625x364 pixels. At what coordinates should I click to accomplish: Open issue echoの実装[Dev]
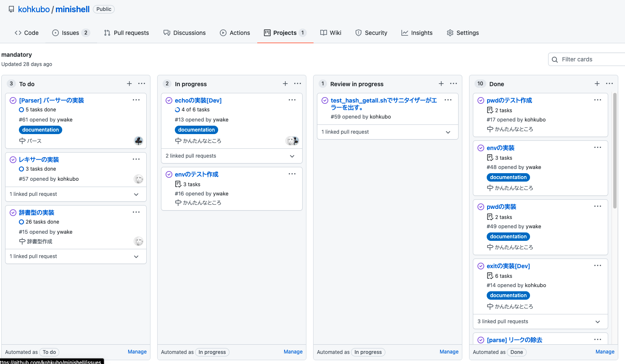pyautogui.click(x=198, y=100)
